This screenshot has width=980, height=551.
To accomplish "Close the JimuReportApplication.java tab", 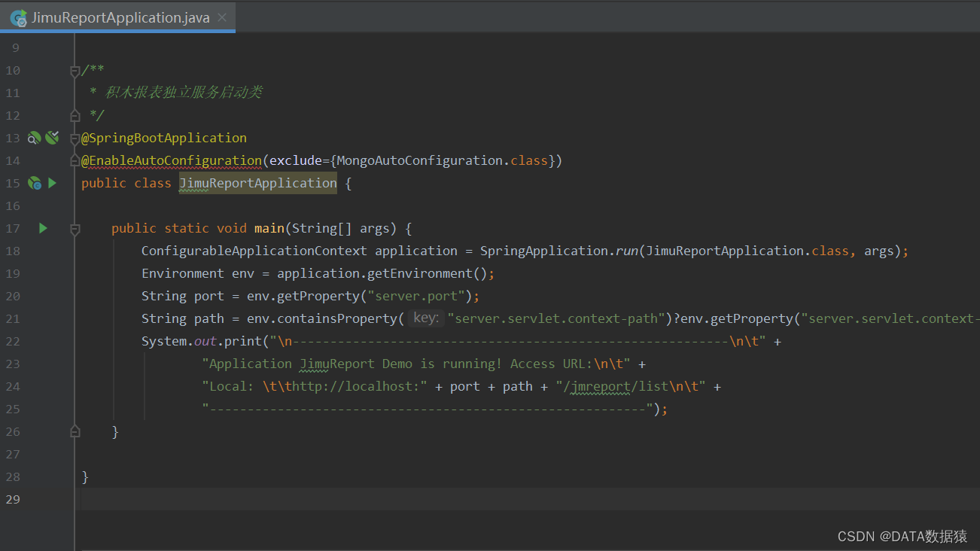I will [222, 17].
